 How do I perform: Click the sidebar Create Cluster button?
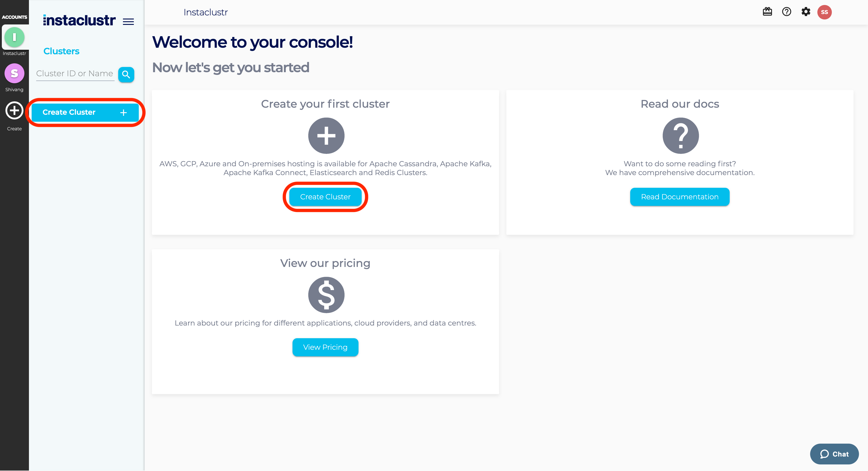(x=85, y=112)
